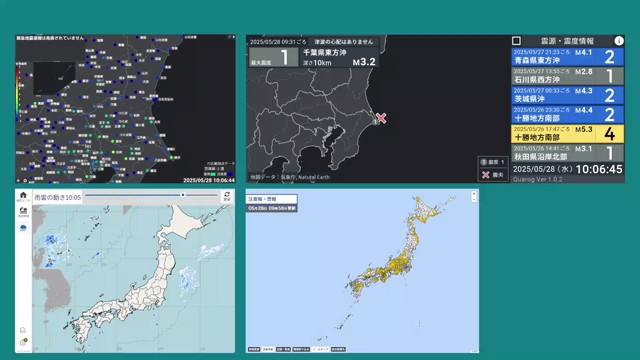Select the first tab under the warnings map

coord(254,349)
